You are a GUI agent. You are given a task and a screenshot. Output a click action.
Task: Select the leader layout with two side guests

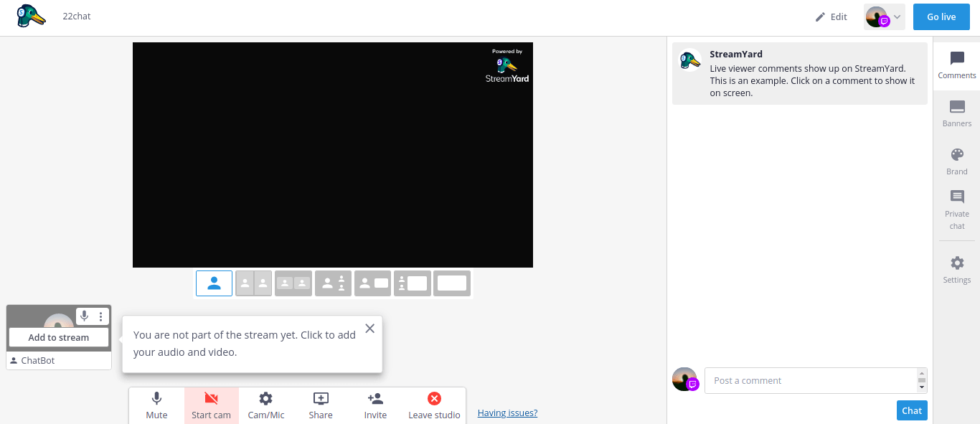[333, 283]
